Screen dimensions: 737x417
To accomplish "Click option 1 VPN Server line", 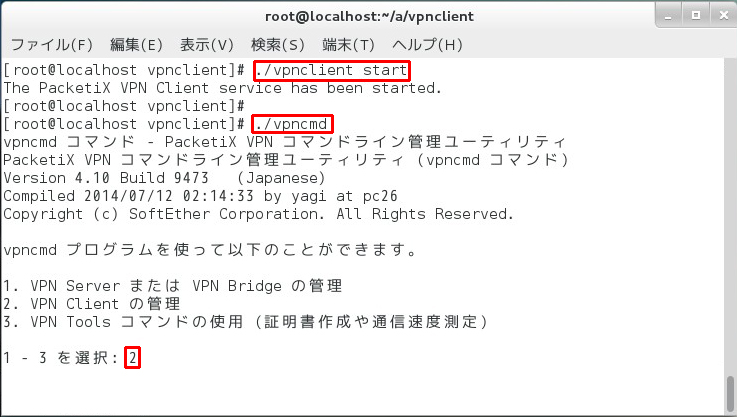I will coord(172,286).
